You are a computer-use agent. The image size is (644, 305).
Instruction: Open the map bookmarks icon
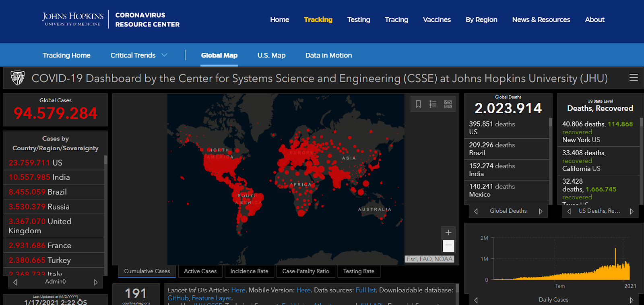click(418, 104)
